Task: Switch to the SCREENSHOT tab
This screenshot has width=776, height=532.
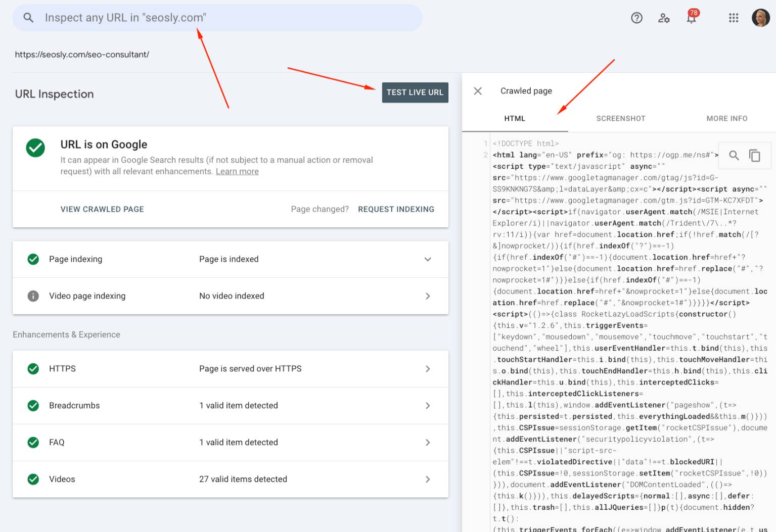Action: [x=621, y=119]
